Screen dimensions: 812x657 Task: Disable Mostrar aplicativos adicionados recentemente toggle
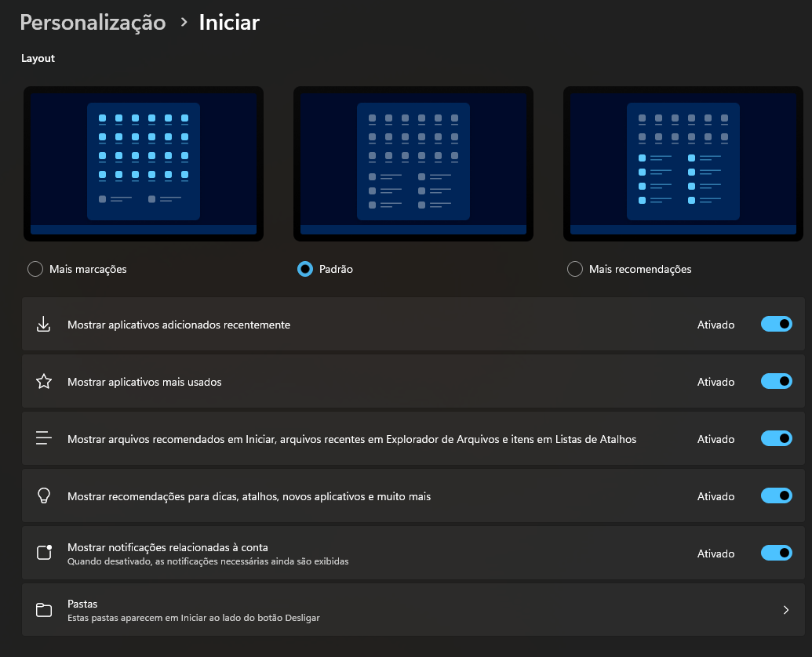776,325
